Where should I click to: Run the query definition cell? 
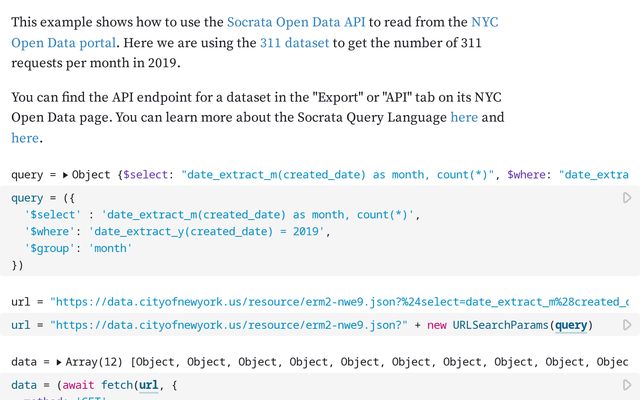coord(627,199)
